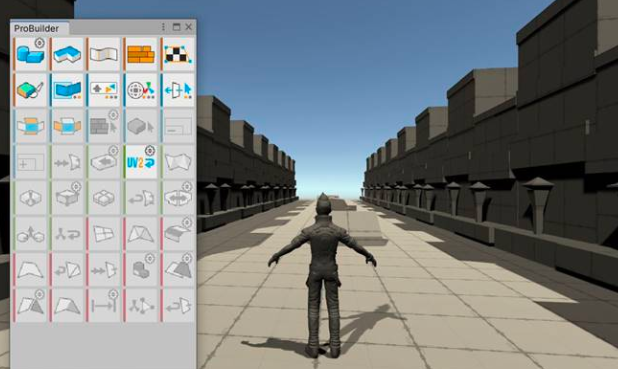Close the ProBuilder window
This screenshot has width=618, height=369.
pyautogui.click(x=189, y=27)
